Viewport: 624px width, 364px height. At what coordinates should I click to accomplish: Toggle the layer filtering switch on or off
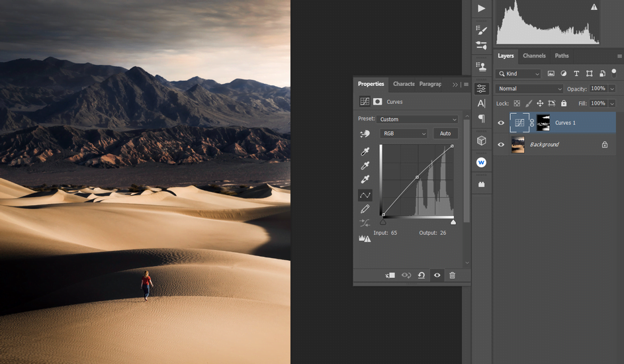614,73
